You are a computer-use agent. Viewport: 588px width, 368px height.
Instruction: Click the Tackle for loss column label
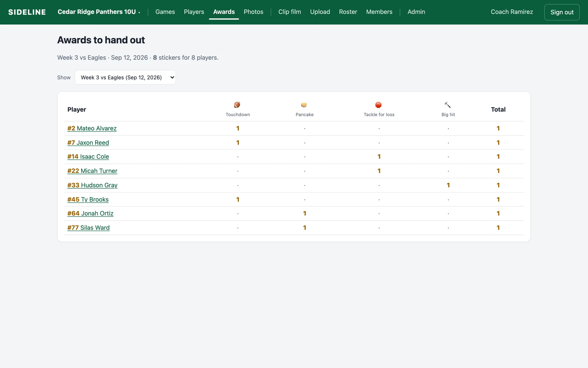click(x=379, y=115)
